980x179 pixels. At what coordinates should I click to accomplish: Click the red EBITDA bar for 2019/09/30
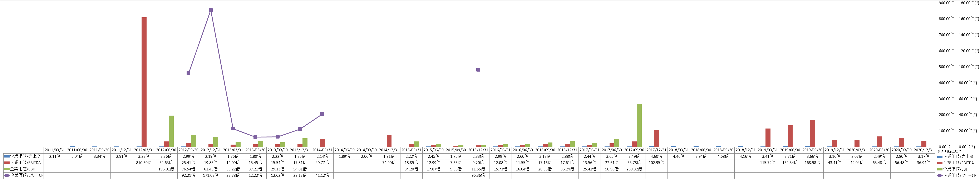point(813,133)
